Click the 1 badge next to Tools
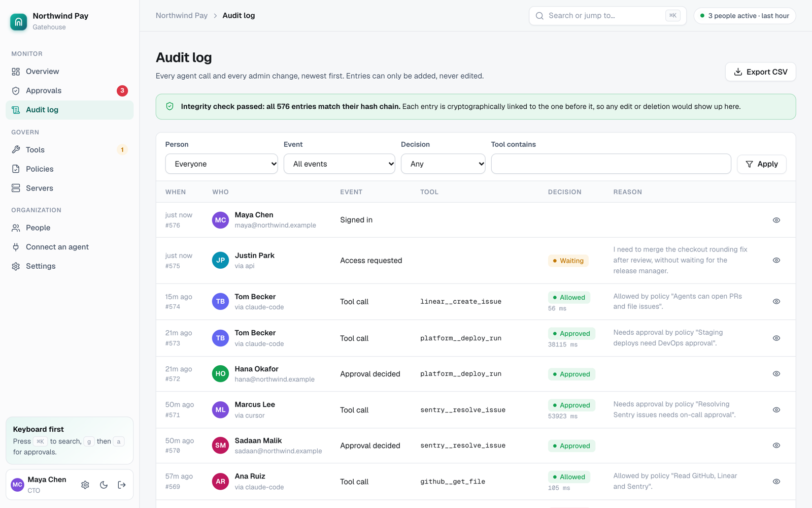 click(122, 150)
